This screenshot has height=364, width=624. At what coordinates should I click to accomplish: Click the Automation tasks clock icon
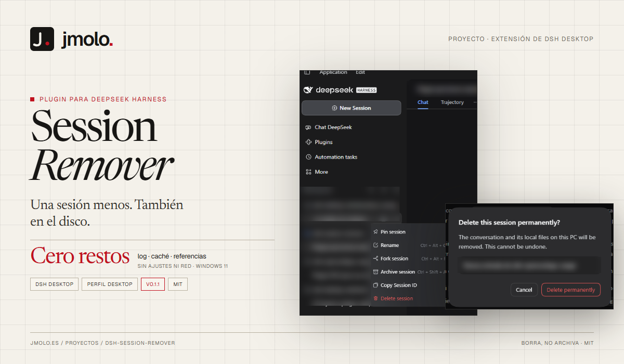pos(309,157)
